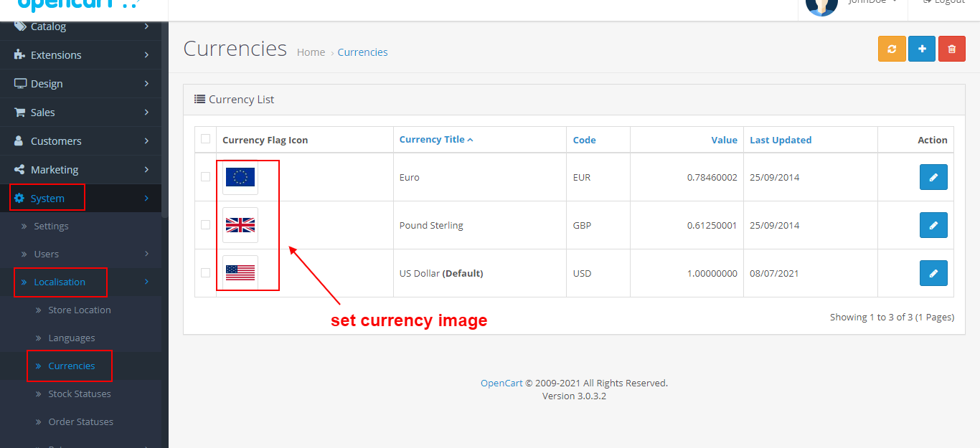Open Languages menu item
The width and height of the screenshot is (980, 448).
click(72, 338)
